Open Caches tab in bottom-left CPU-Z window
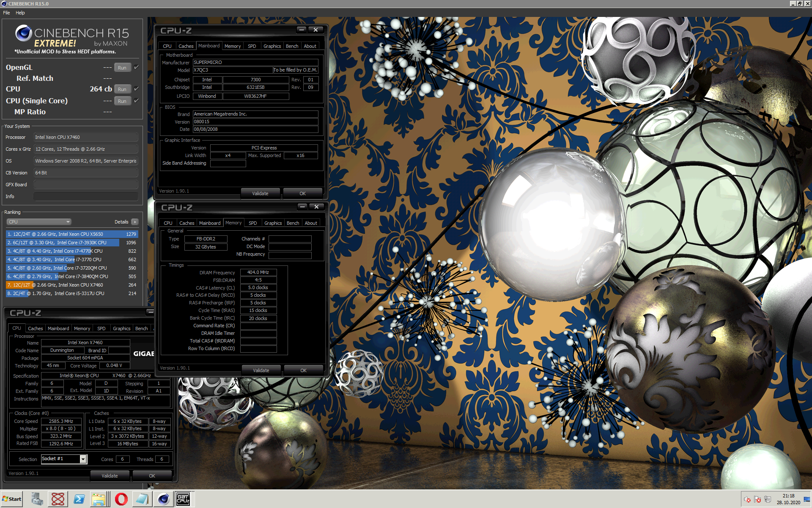This screenshot has height=508, width=812. (35, 329)
